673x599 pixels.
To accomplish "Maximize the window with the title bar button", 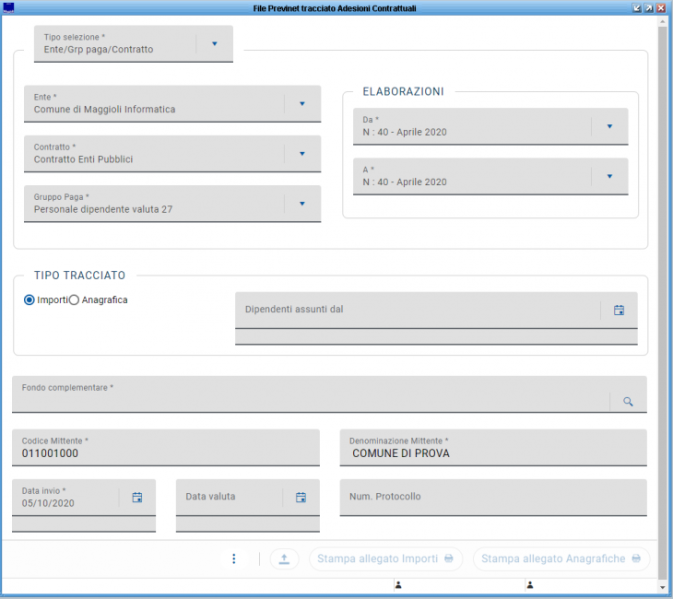I will tap(649, 8).
